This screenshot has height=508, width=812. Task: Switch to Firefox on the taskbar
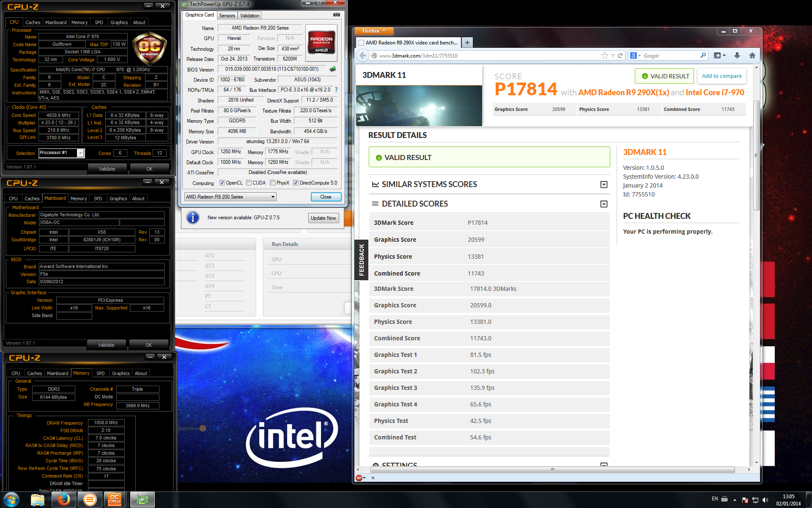[x=64, y=500]
